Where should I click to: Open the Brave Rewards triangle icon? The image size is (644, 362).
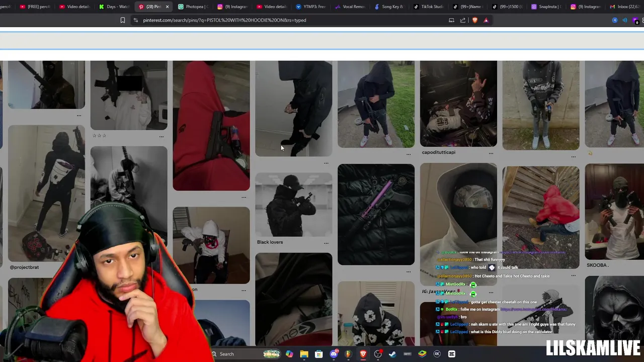(x=486, y=20)
